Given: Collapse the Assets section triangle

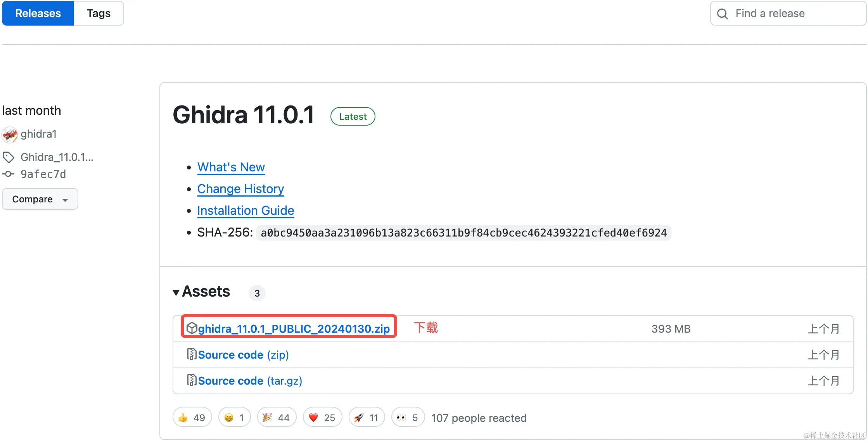Looking at the screenshot, I should click(176, 293).
